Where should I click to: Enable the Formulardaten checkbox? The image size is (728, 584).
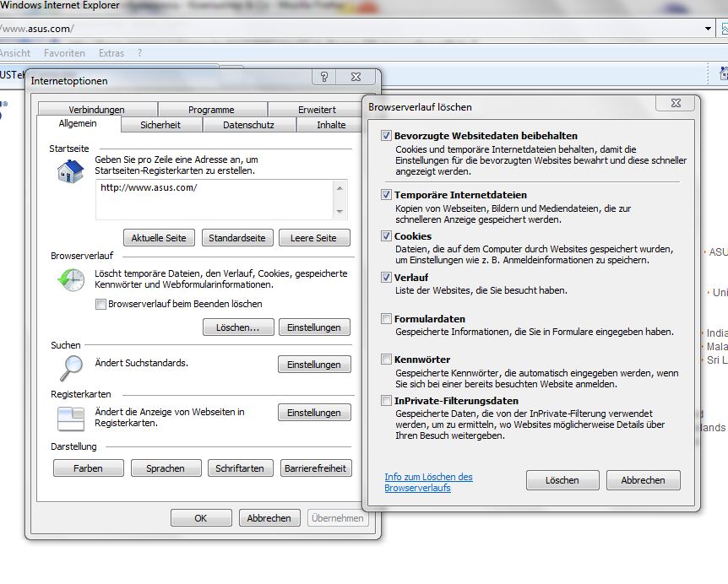(x=387, y=319)
